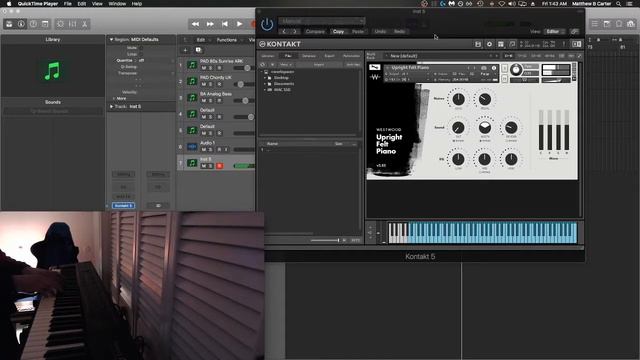
Task: Click Undo in the plug-in header
Action: 380,31
